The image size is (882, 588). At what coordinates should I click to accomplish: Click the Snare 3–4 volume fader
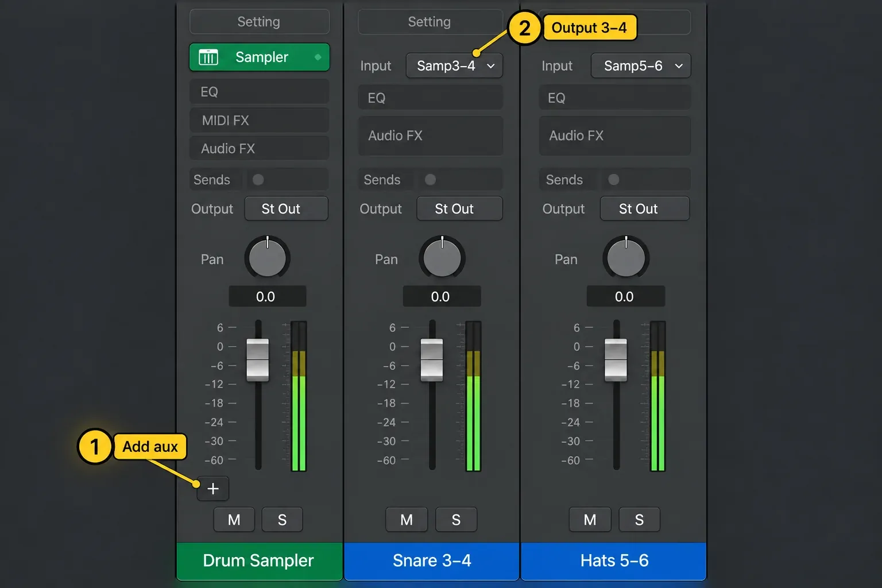[x=432, y=360]
